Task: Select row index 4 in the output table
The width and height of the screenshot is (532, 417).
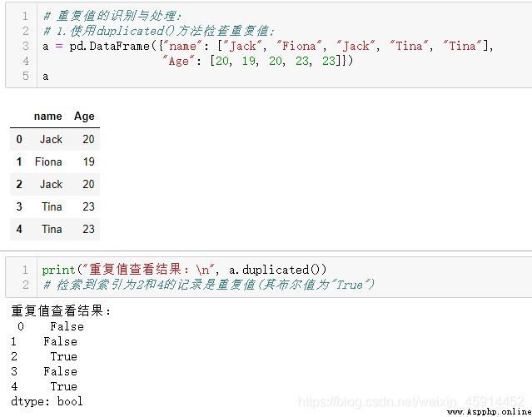Action: pos(19,229)
